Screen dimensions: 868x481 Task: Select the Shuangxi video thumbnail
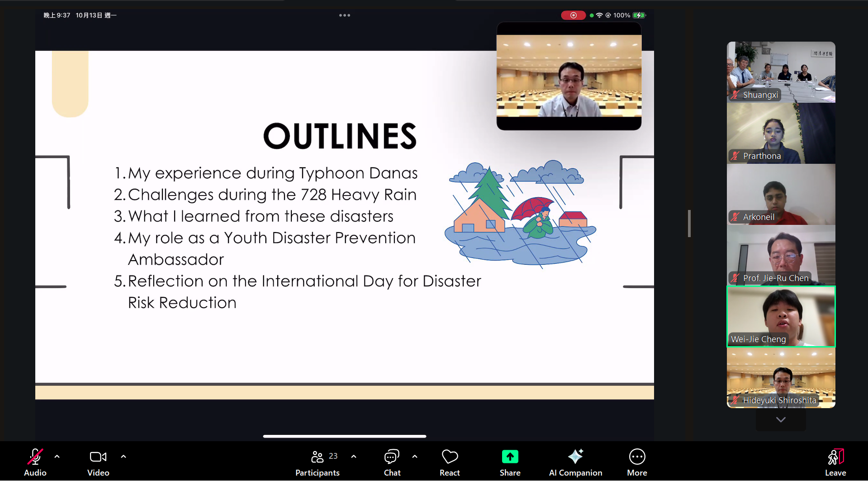[x=781, y=72]
